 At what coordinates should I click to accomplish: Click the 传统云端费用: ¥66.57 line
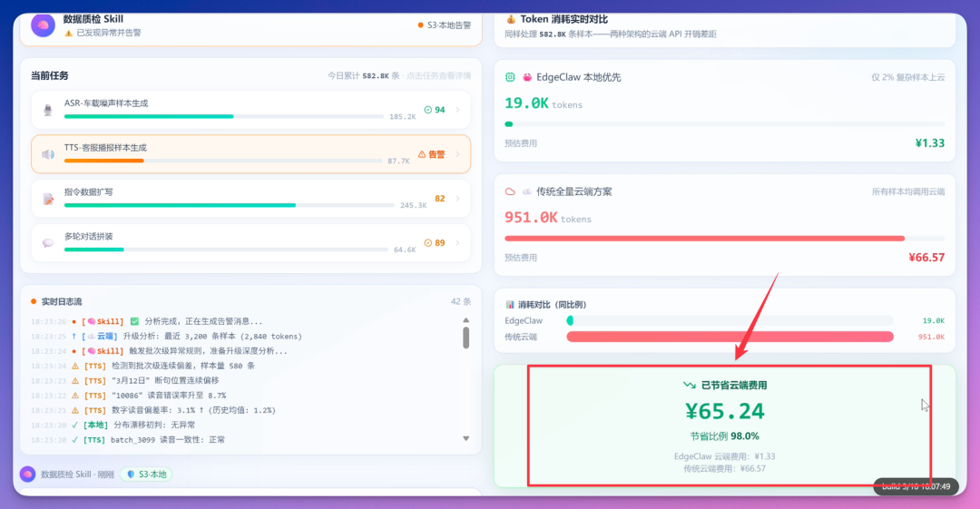click(x=724, y=468)
